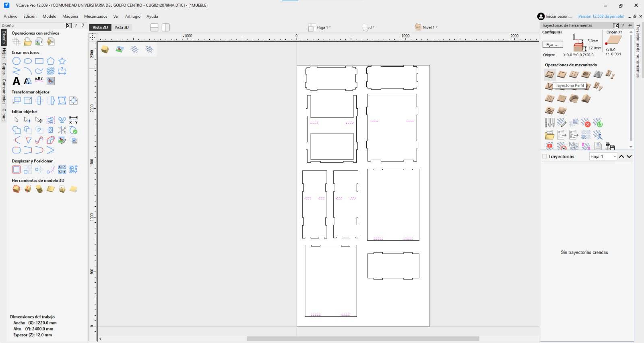Select the draw rectangle tool
The width and height of the screenshot is (644, 343).
pyautogui.click(x=39, y=61)
